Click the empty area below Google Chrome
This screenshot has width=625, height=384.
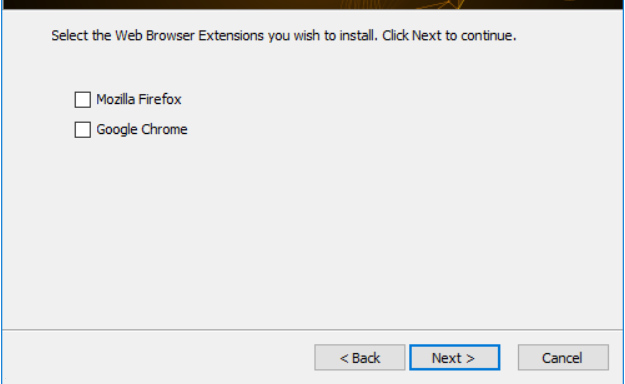click(x=312, y=233)
